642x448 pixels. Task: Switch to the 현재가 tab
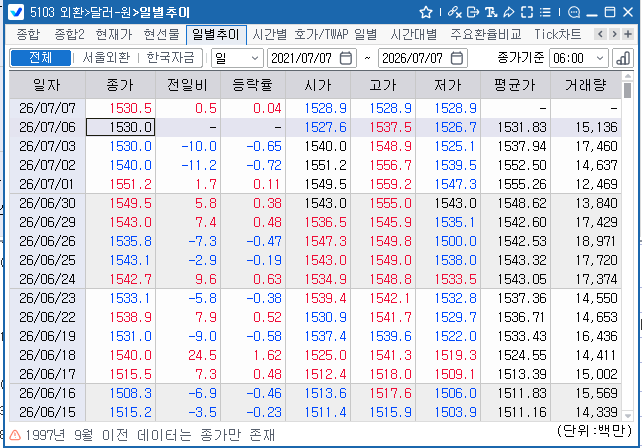113,34
